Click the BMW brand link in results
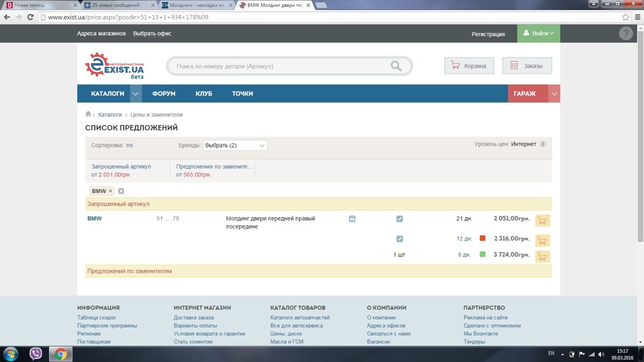 click(95, 219)
